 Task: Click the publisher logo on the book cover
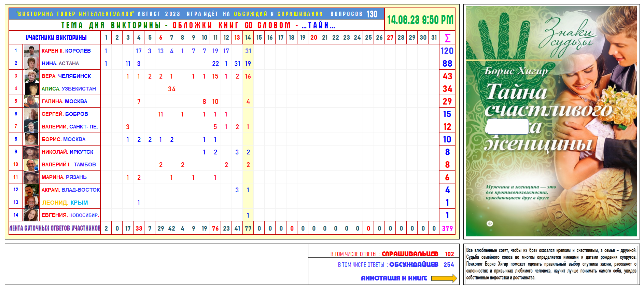[490, 223]
